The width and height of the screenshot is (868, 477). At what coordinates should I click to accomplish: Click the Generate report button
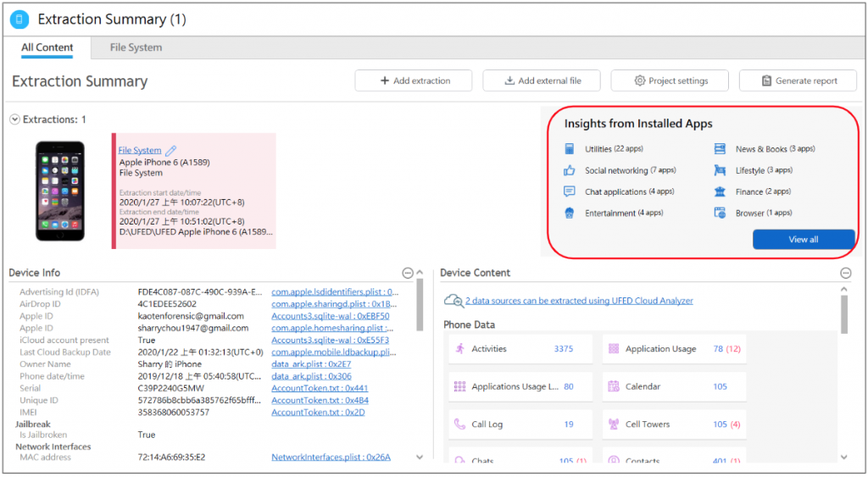[798, 80]
